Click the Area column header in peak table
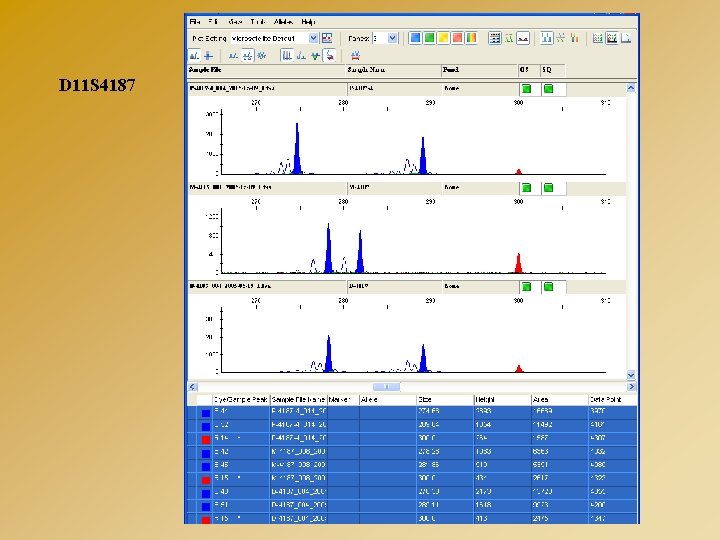This screenshot has height=540, width=720. [560, 399]
